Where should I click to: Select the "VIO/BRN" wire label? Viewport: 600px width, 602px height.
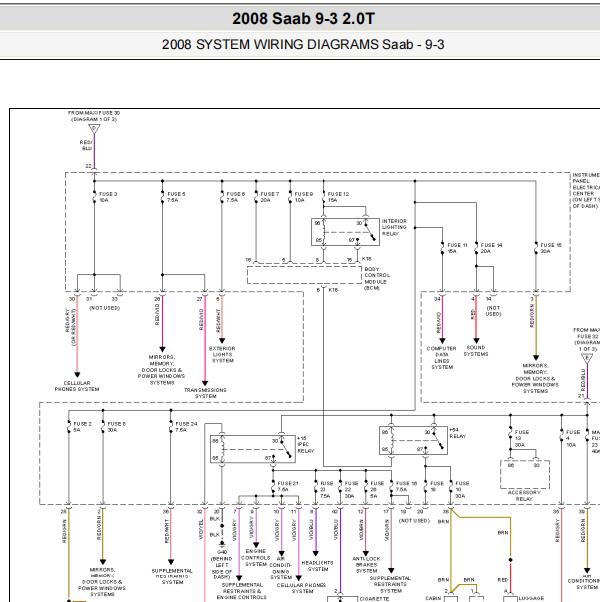point(361,529)
